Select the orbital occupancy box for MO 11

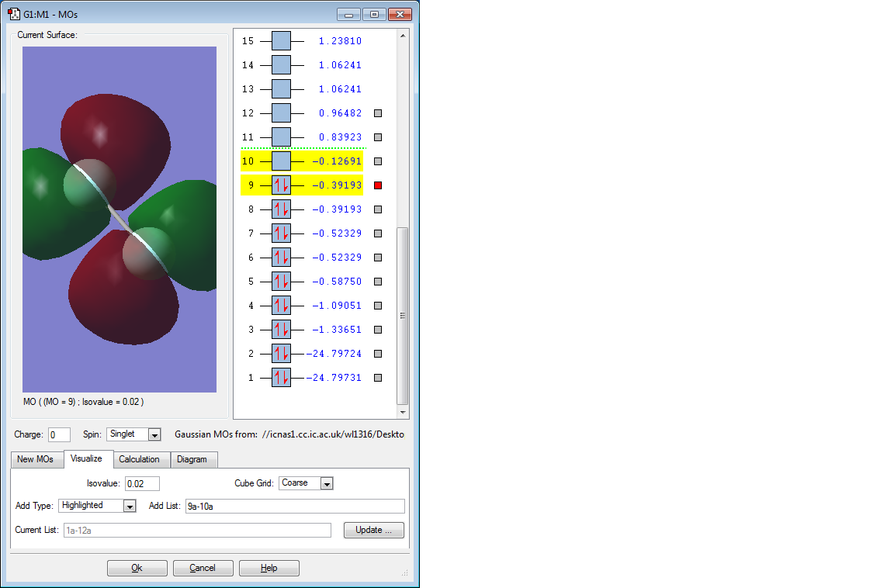click(281, 137)
